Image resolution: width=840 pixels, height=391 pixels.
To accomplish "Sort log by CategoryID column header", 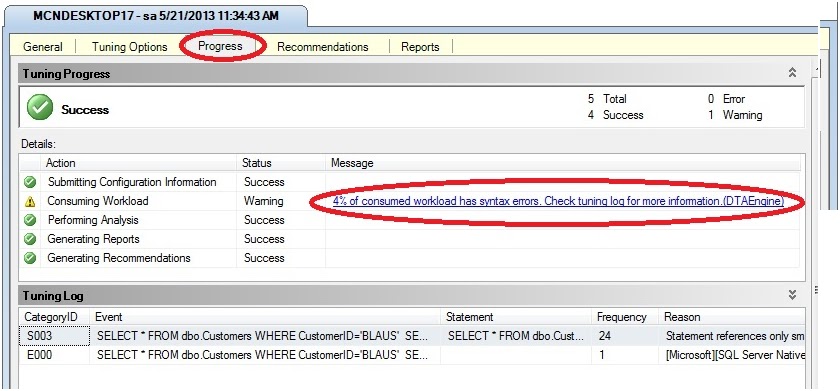I will click(54, 317).
